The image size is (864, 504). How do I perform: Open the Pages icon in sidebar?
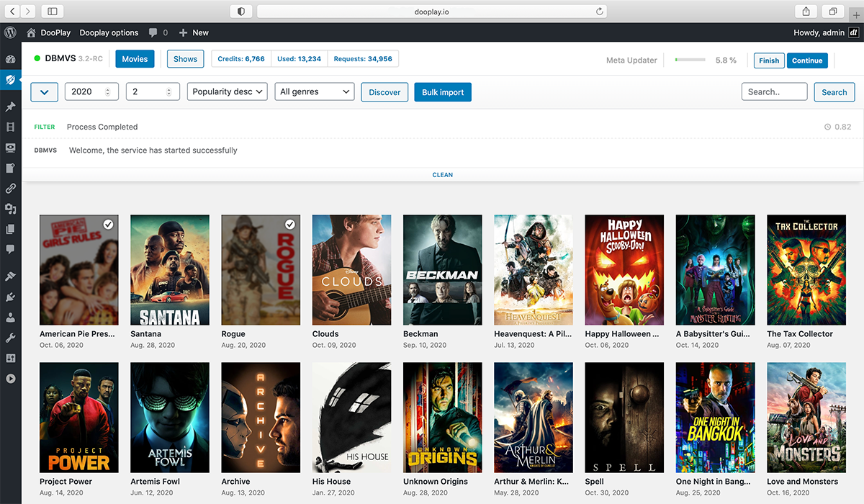(x=10, y=230)
